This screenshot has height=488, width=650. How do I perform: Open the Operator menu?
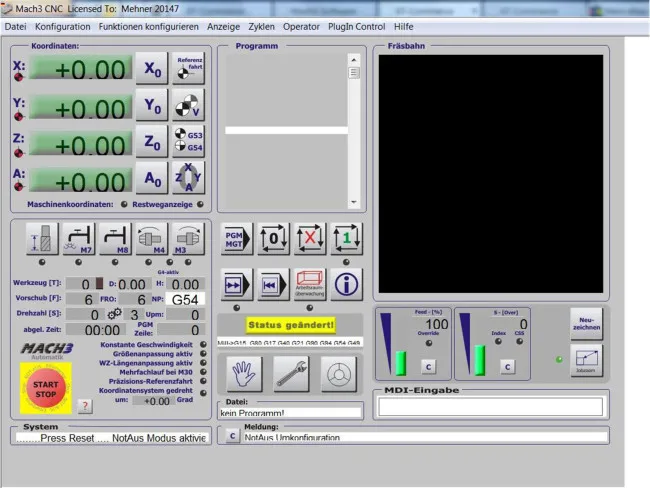pos(301,27)
